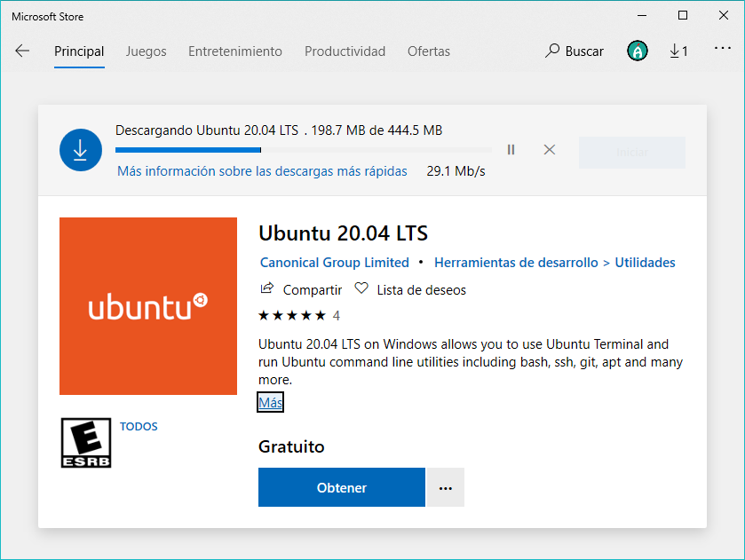Switch to the Juegos tab
The width and height of the screenshot is (745, 560).
146,51
